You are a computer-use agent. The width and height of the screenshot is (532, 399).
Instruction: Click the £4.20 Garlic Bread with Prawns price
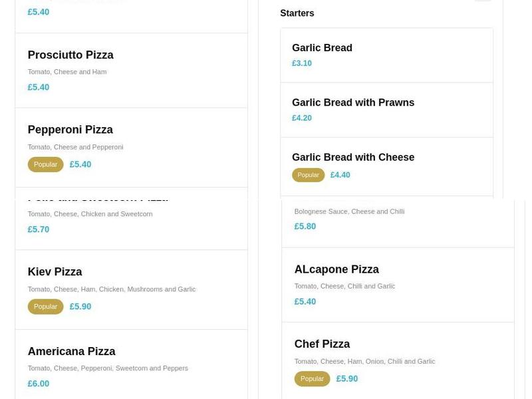[x=301, y=118]
